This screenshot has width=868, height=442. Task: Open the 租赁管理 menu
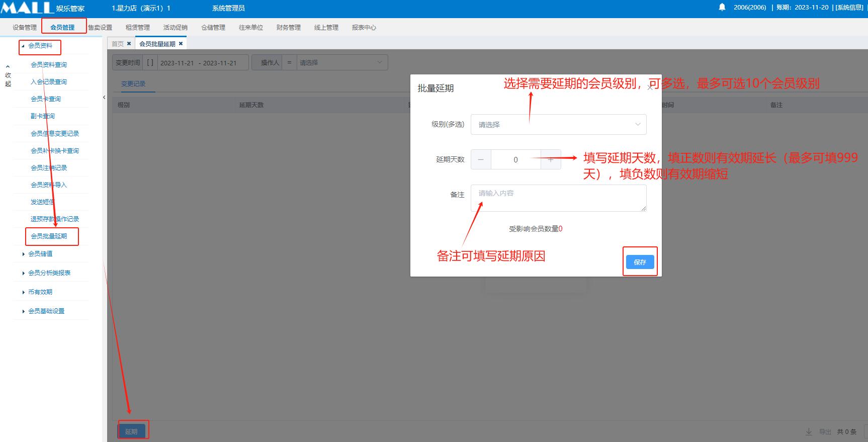click(138, 28)
